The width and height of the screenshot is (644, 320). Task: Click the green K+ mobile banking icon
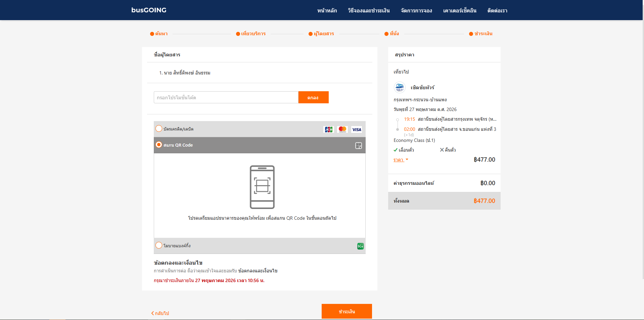pyautogui.click(x=360, y=246)
